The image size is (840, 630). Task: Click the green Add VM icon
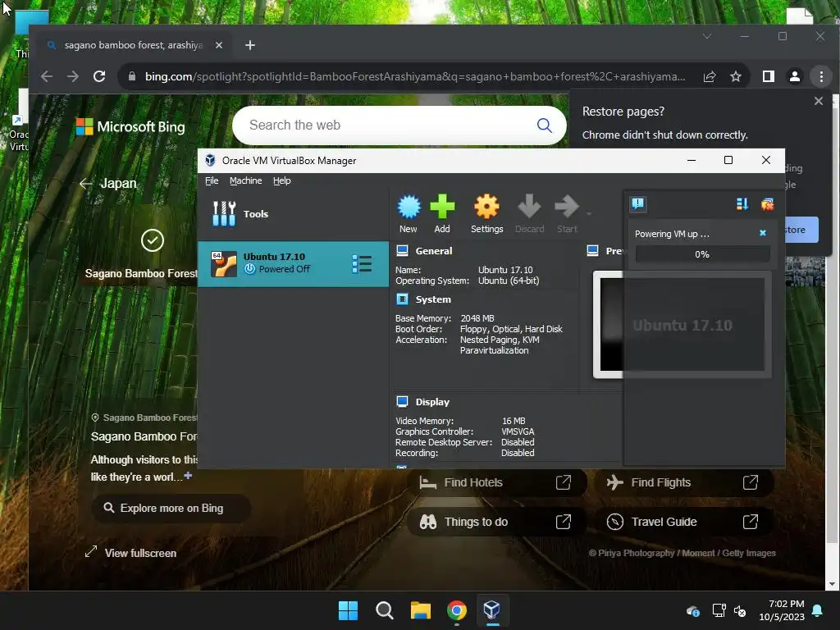click(442, 207)
